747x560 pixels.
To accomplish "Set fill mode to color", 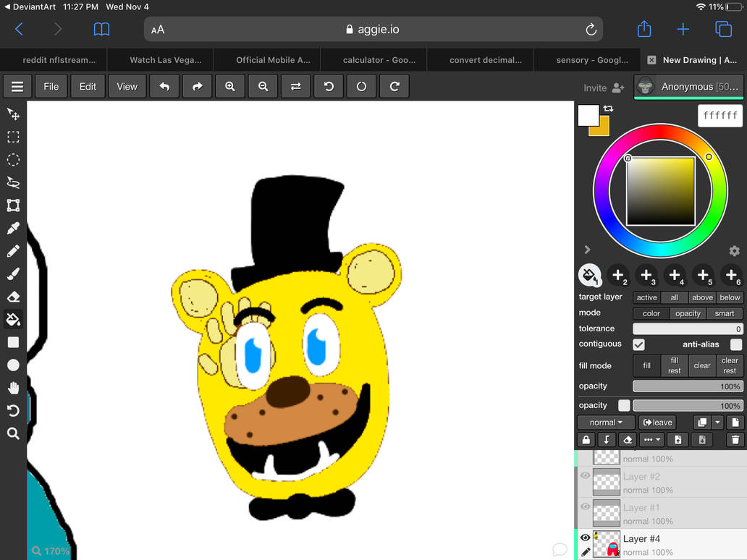I will pos(651,313).
